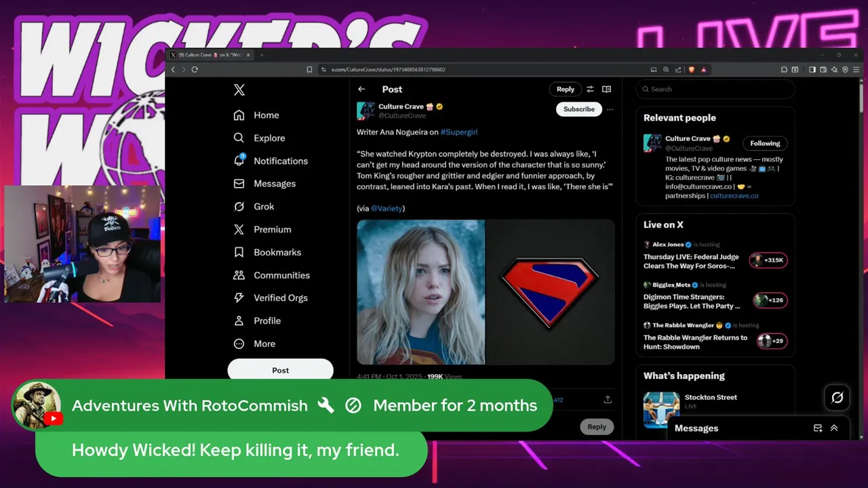Join Alex Jones live with +315K button
Viewport: 868px width, 488px height.
[768, 260]
